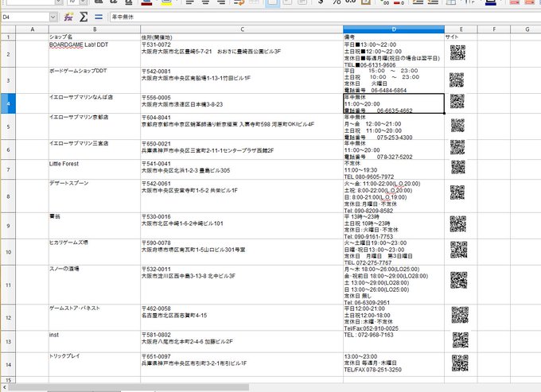Click address cell 〒604-8041

pos(242,126)
